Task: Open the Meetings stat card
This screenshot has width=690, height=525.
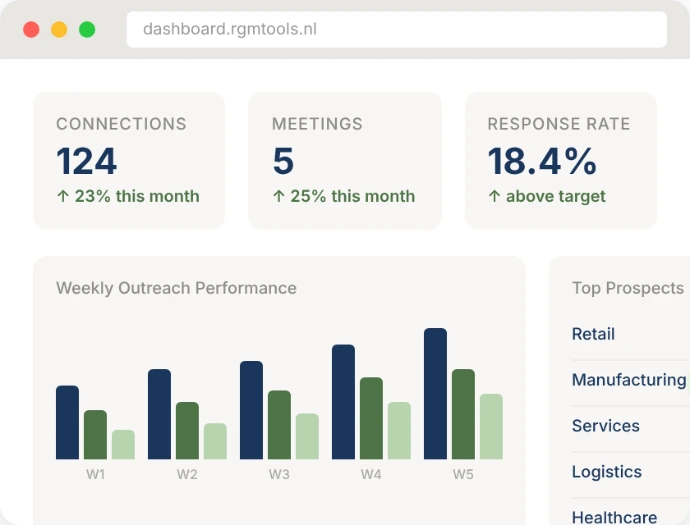Action: 344,160
